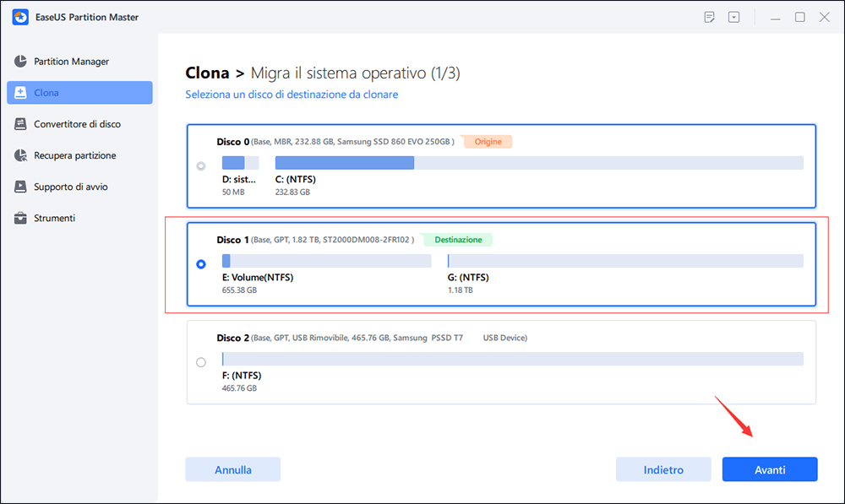Click the 655.38 GB size label

pyautogui.click(x=239, y=290)
